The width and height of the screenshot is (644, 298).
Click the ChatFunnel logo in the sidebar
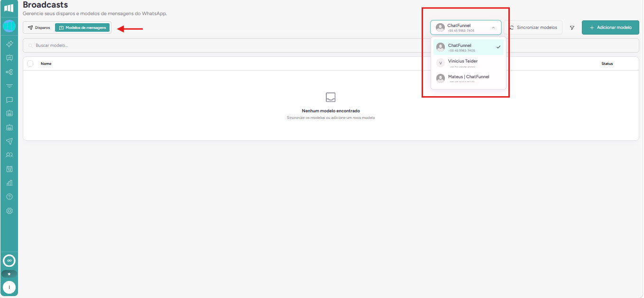click(x=9, y=8)
